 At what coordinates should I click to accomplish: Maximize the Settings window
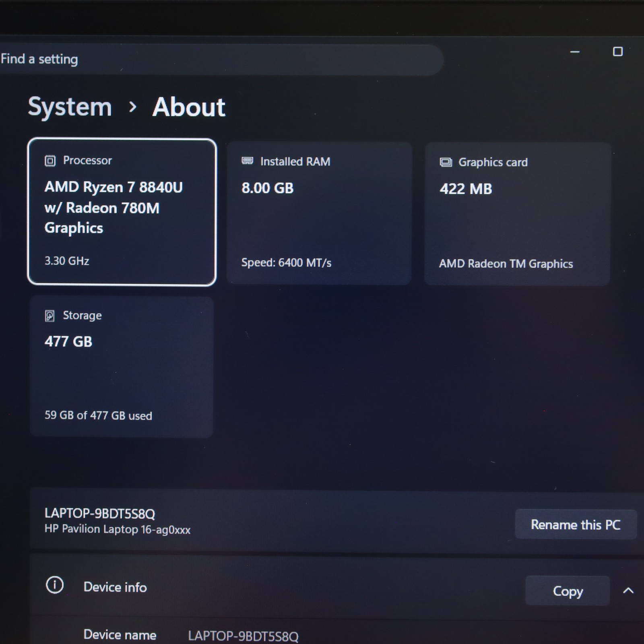(x=618, y=52)
